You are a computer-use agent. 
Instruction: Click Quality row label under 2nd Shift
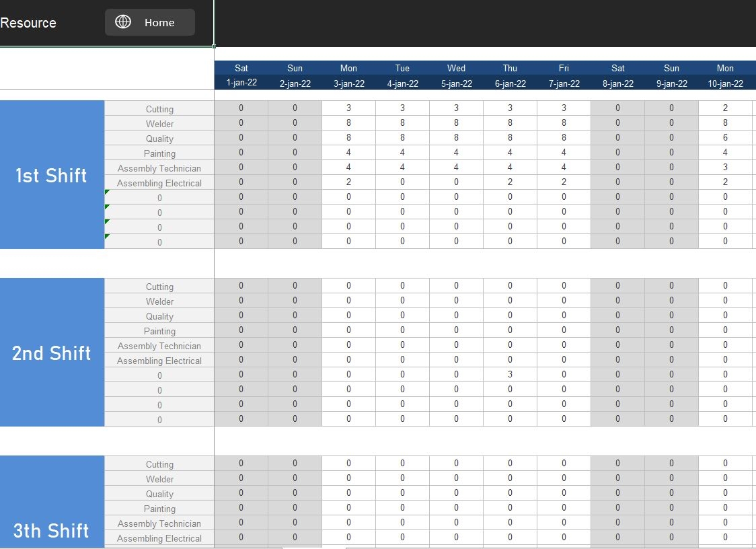pyautogui.click(x=159, y=316)
